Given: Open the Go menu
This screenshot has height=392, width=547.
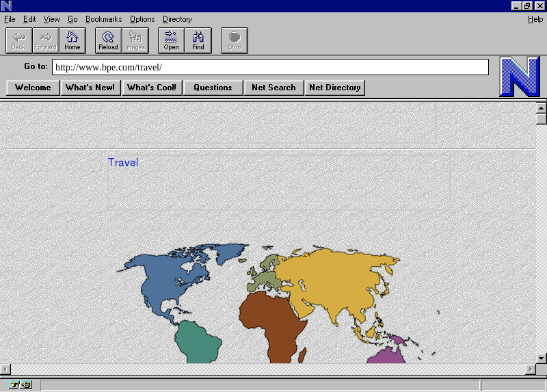Looking at the screenshot, I should tap(72, 19).
